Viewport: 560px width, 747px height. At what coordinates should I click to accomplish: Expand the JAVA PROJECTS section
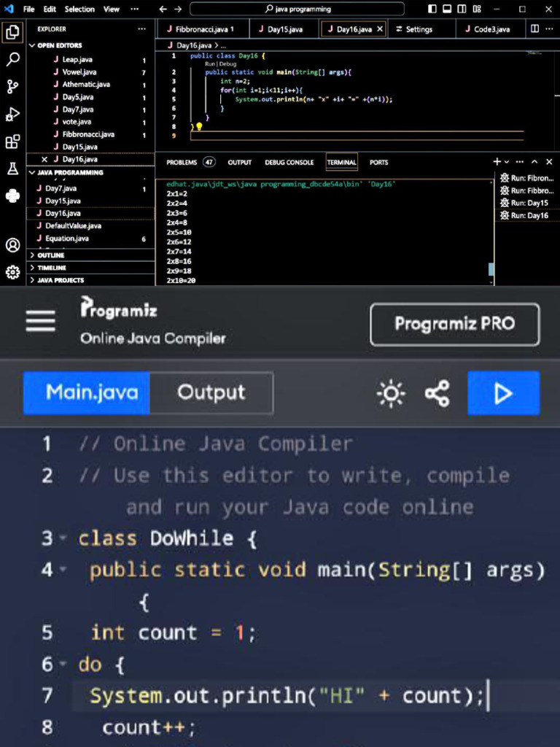[x=32, y=280]
